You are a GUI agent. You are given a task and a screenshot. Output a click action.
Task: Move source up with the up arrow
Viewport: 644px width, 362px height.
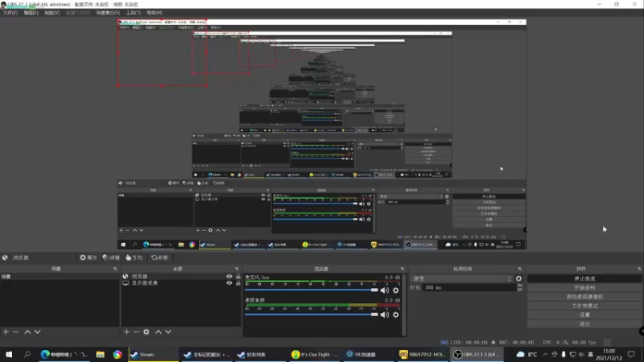click(x=158, y=331)
